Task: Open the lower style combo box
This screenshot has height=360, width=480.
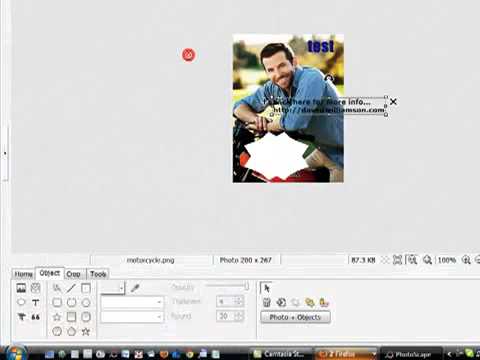Action: (x=132, y=317)
